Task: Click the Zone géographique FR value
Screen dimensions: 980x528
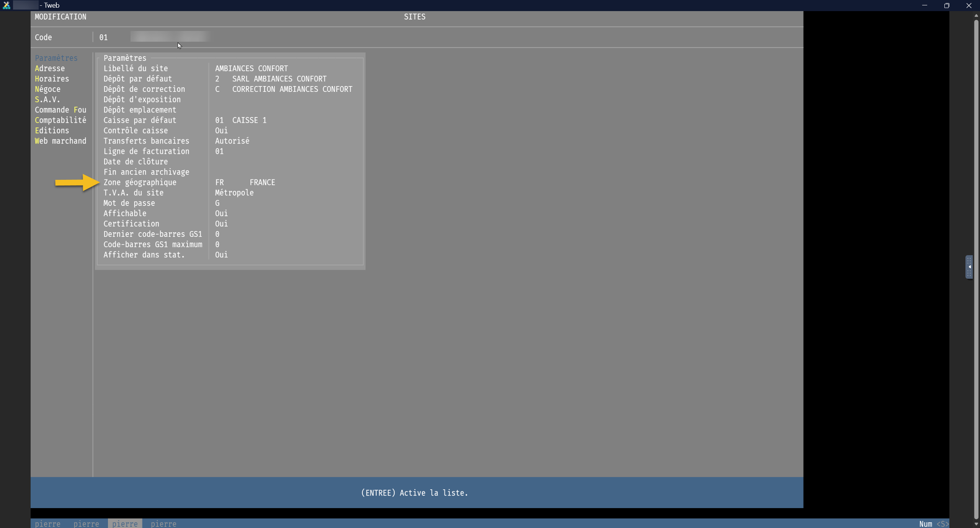Action: [219, 183]
